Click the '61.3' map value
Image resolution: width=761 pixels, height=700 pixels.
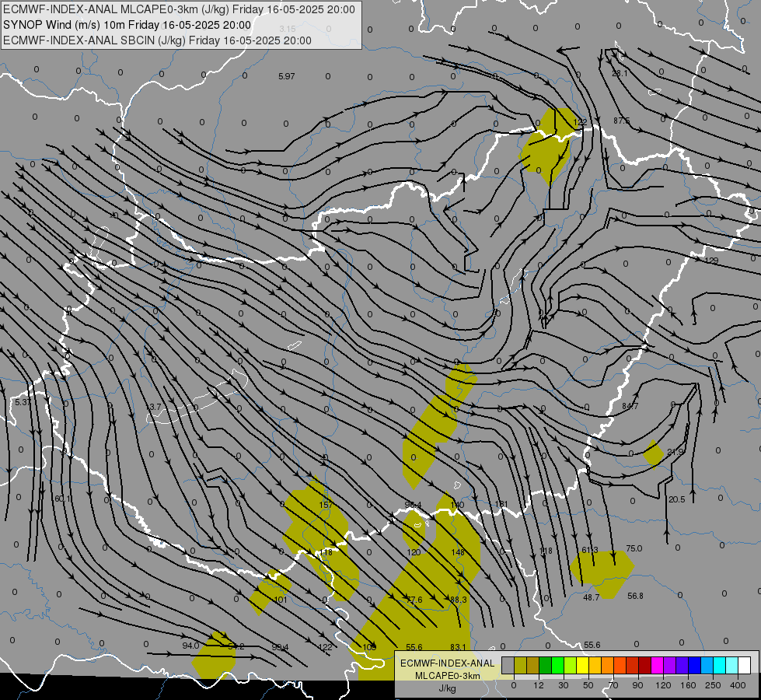click(x=590, y=550)
